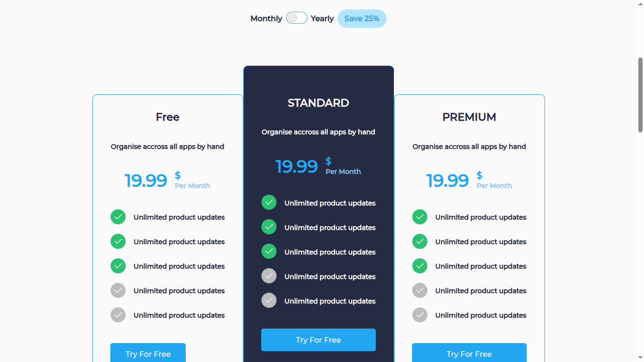Click the Free plan heading
The height and width of the screenshot is (362, 644).
167,117
